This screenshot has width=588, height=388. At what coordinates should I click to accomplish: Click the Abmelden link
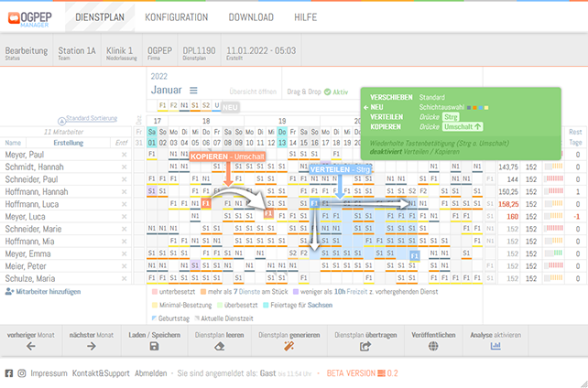click(x=151, y=373)
